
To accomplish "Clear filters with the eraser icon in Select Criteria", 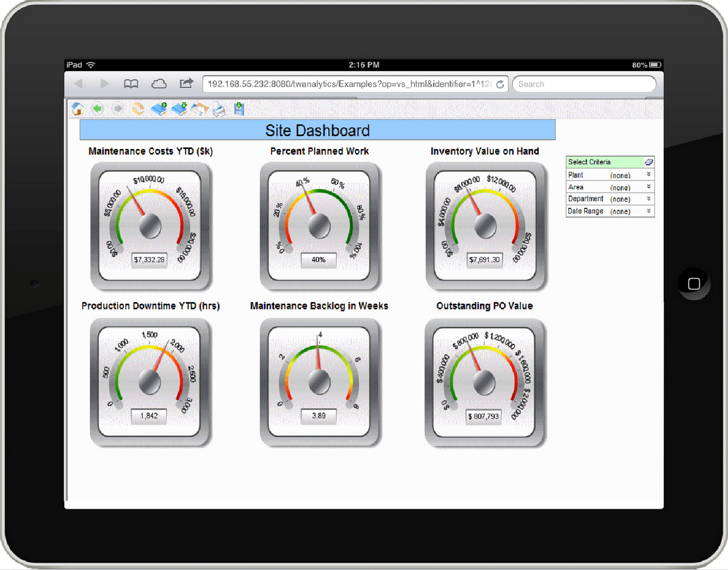I will [649, 162].
